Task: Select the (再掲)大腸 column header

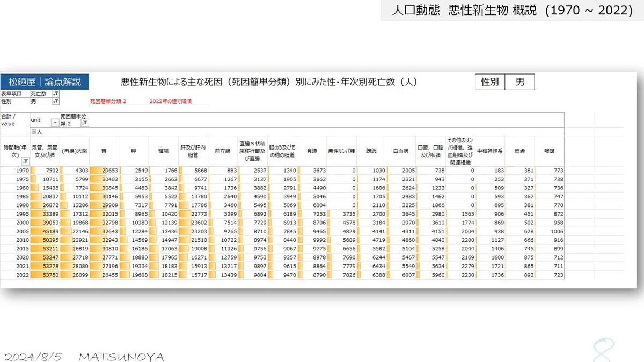Action: (74, 152)
